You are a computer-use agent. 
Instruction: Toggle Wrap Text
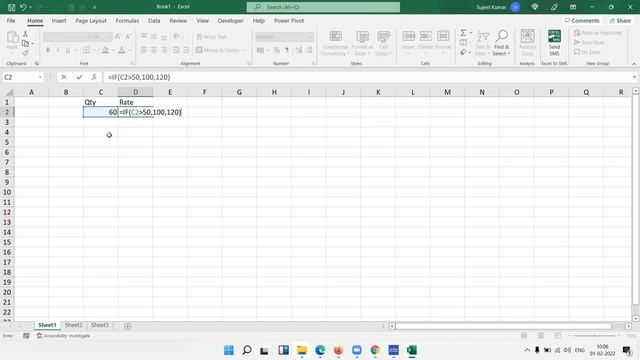click(211, 37)
